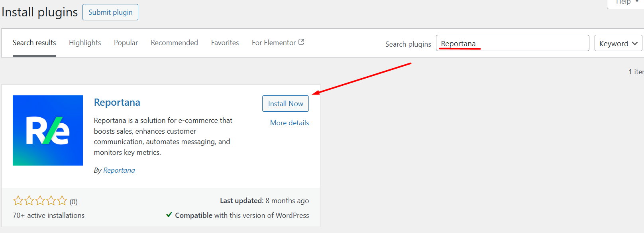Click the second rating star

(x=29, y=200)
